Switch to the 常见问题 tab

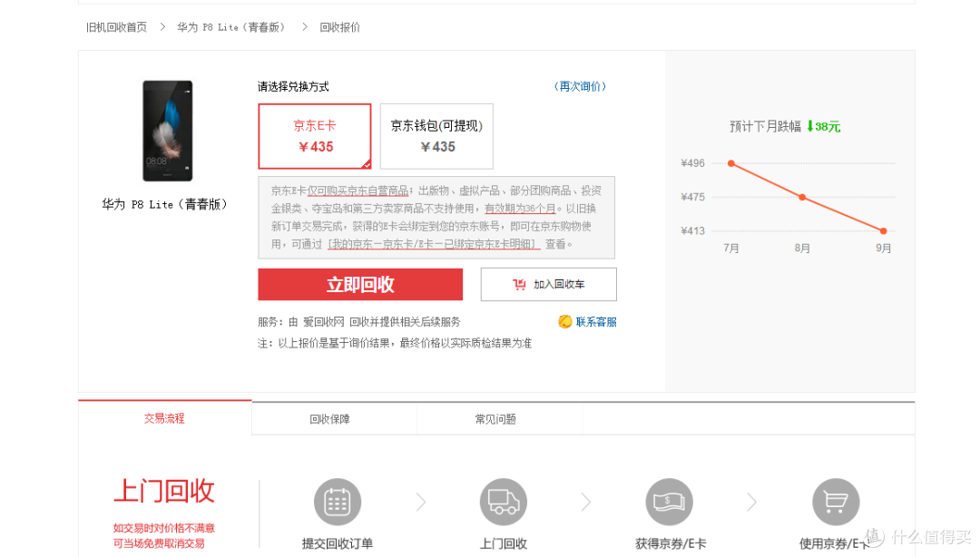tap(495, 419)
